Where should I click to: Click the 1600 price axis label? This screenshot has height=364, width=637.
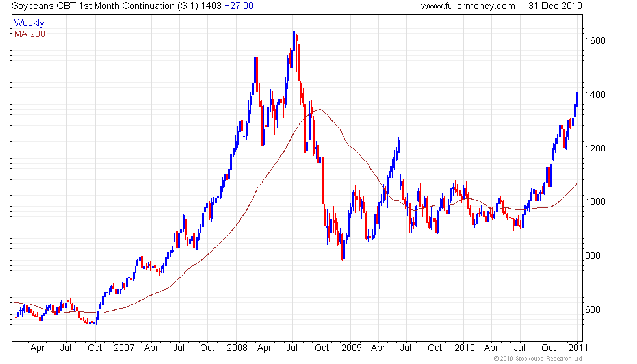point(595,40)
